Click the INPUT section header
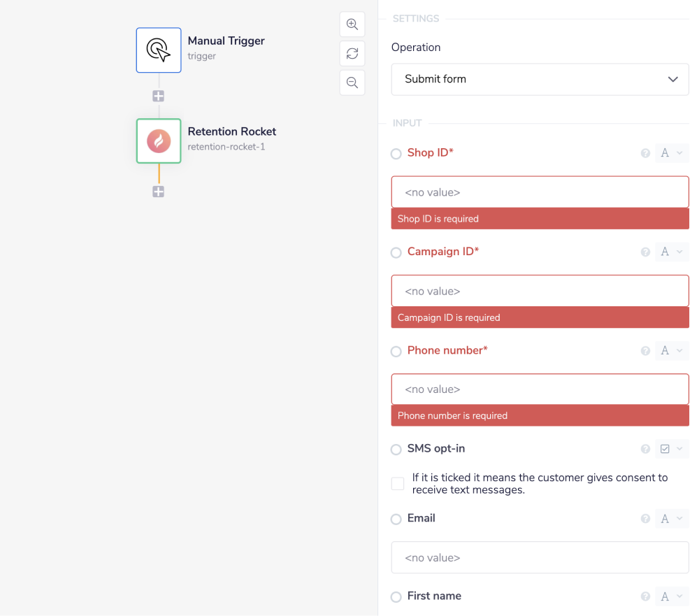Image resolution: width=699 pixels, height=616 pixels. 408,122
